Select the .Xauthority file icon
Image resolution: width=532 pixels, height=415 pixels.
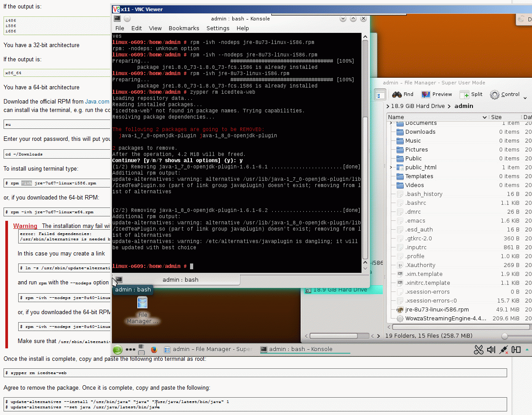[400, 265]
